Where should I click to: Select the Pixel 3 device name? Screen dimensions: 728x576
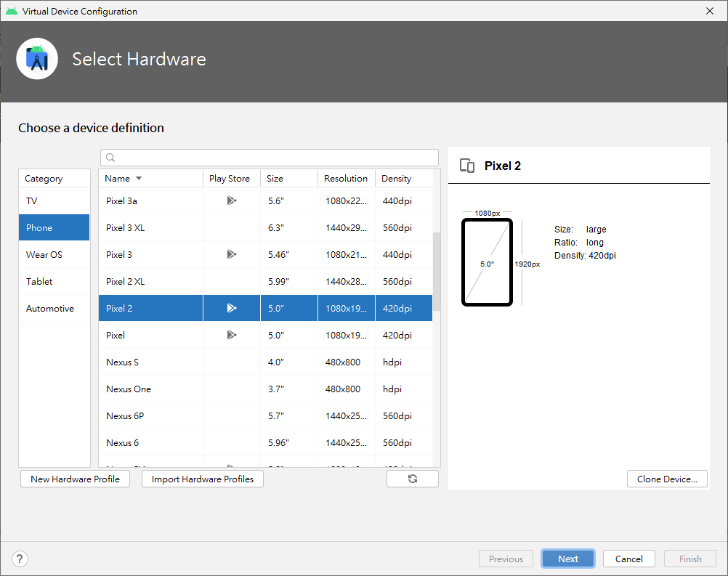point(119,254)
